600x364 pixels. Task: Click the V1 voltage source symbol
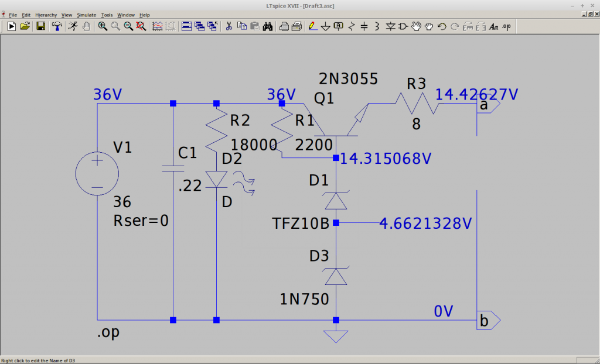97,174
